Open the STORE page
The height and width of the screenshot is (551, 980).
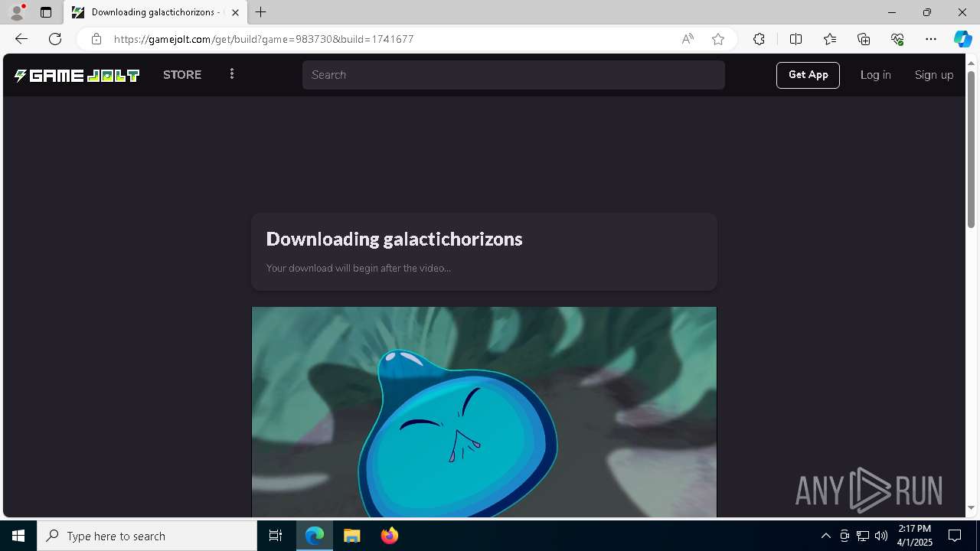[x=182, y=75]
